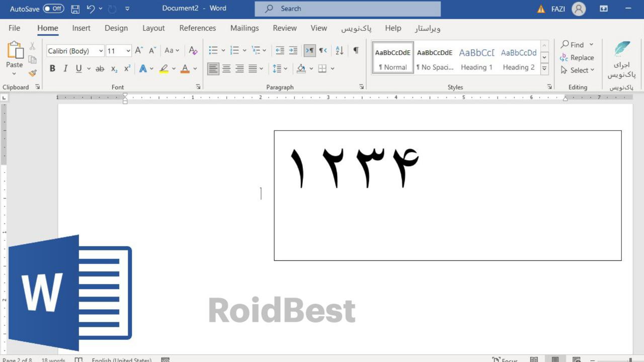The image size is (644, 362).
Task: Start a bulleted list
Action: click(x=213, y=50)
